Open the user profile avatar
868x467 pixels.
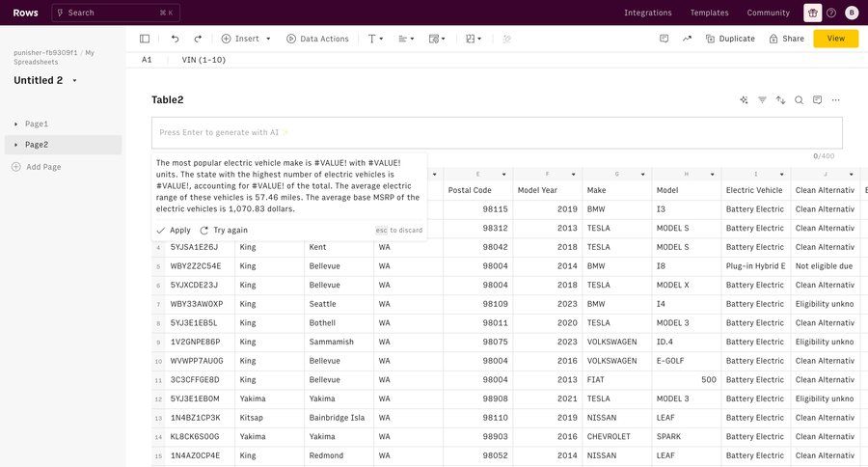point(852,13)
